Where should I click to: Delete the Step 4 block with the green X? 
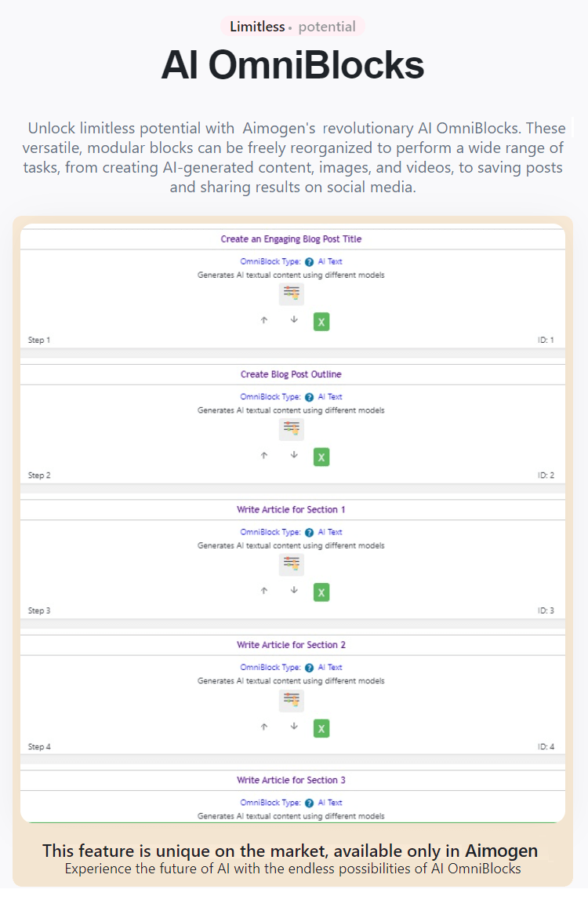click(x=321, y=728)
